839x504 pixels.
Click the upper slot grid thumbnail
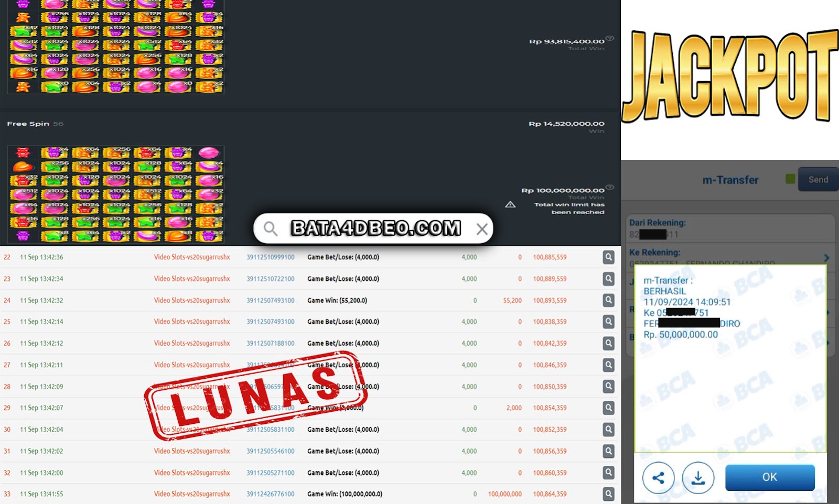coord(115,47)
